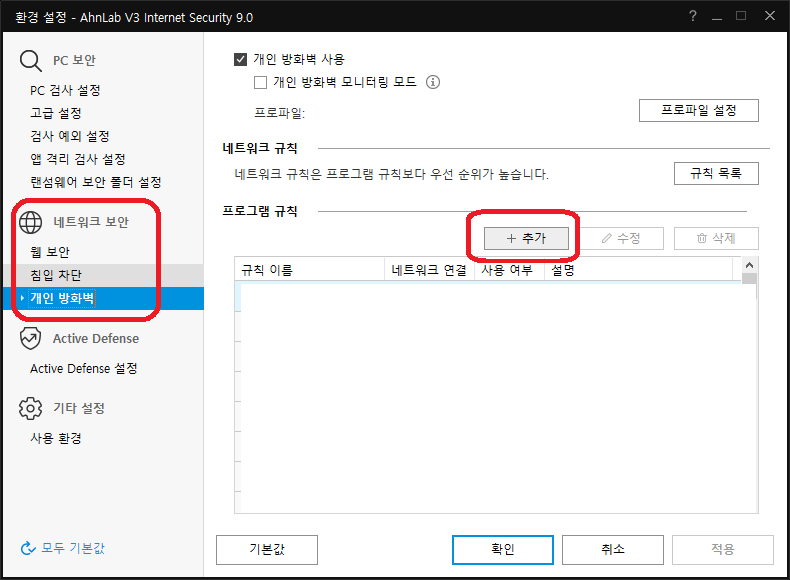
Task: Click the pencil icon on 수정 button
Action: coord(607,238)
